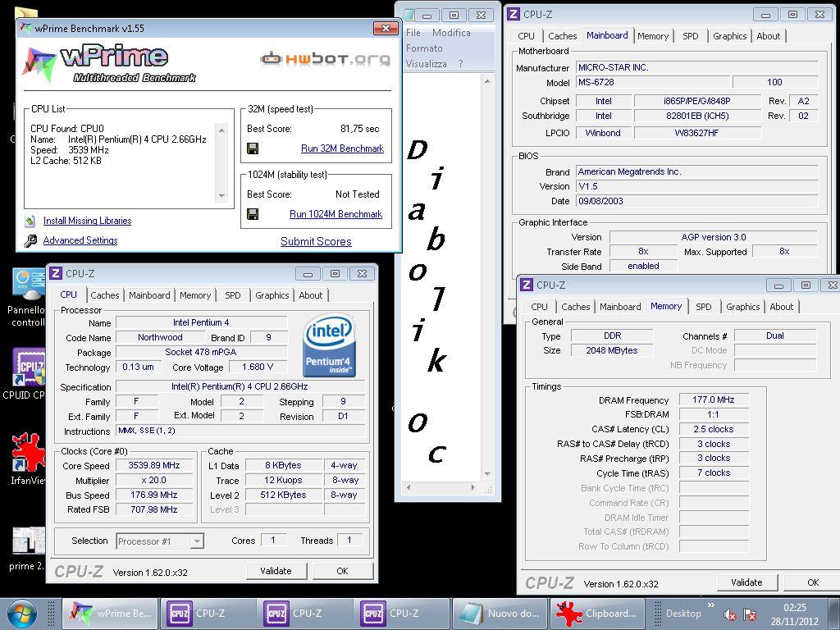Open the Processor #1 selection dropdown

197,541
